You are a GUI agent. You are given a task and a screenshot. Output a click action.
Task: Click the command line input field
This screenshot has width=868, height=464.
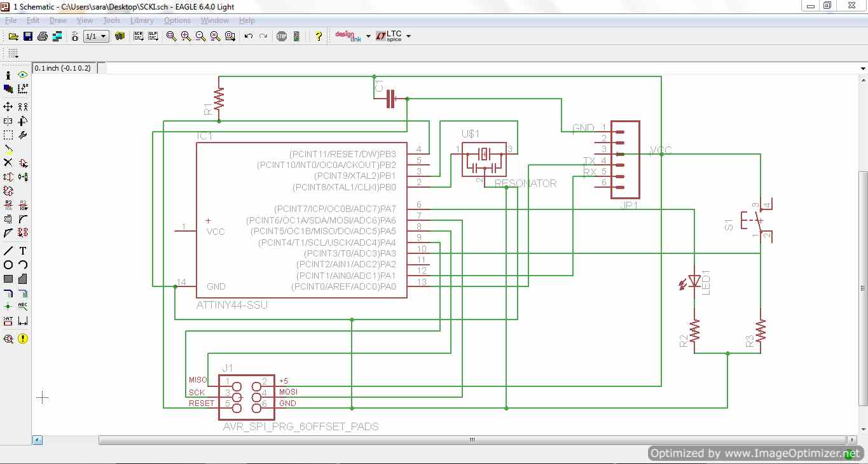[x=481, y=67]
